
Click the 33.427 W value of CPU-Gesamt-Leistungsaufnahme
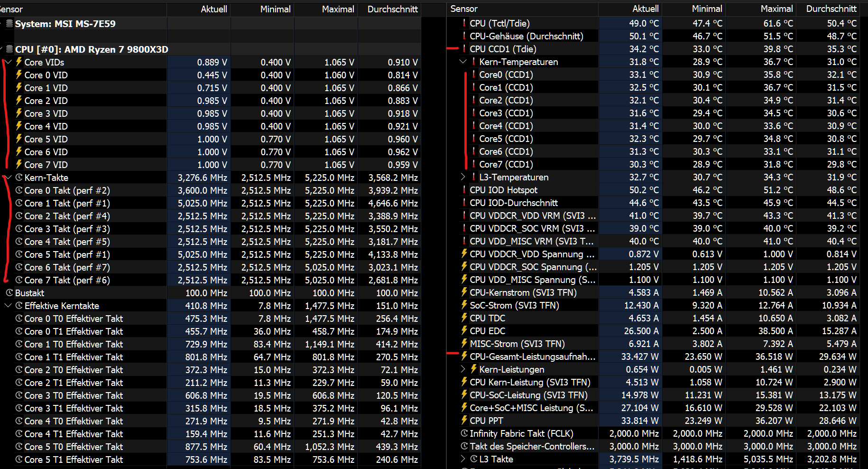[640, 356]
